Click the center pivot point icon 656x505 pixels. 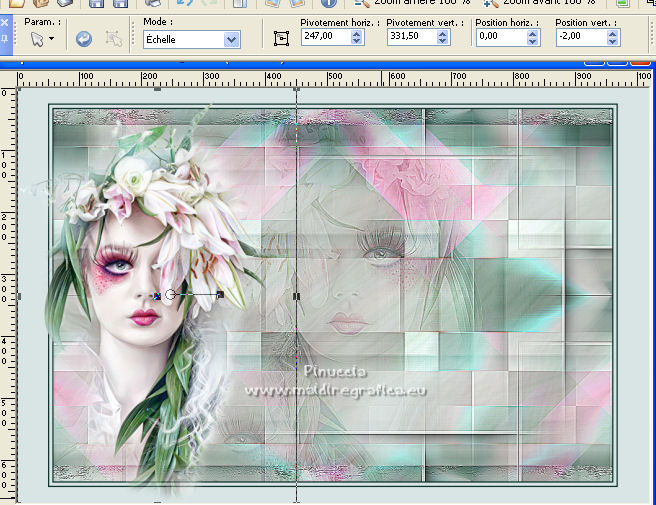point(282,38)
